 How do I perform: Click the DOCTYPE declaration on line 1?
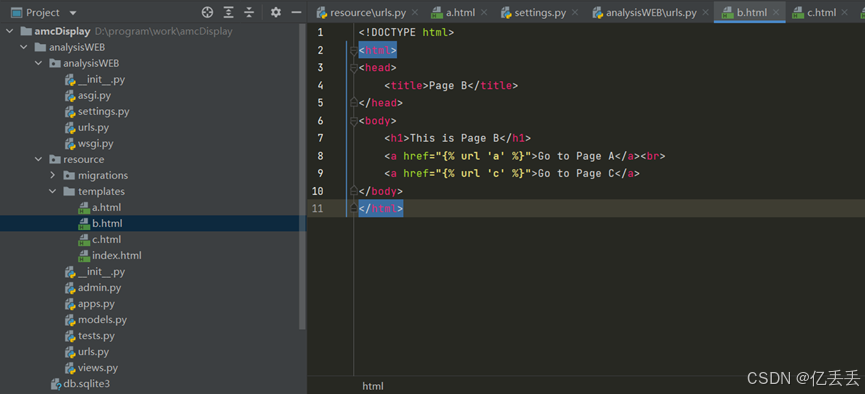[x=406, y=33]
